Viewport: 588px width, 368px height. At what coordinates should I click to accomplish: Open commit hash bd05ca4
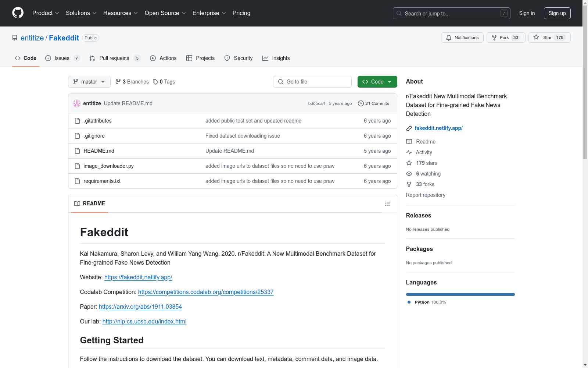[316, 104]
